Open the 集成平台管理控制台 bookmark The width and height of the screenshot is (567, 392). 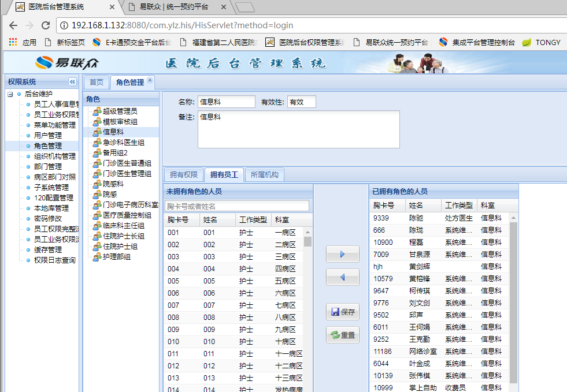[477, 42]
